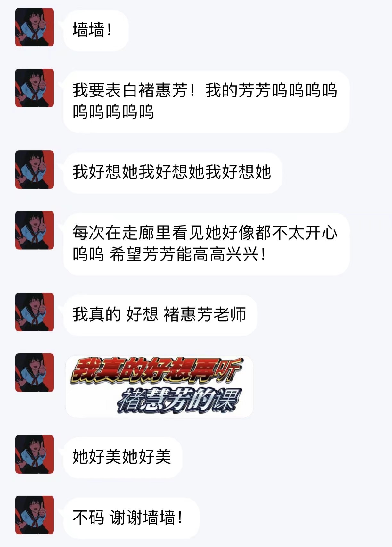Tap the avatar beside 每次在走廊里 message
Screen dimensions: 392x547
tap(35, 230)
